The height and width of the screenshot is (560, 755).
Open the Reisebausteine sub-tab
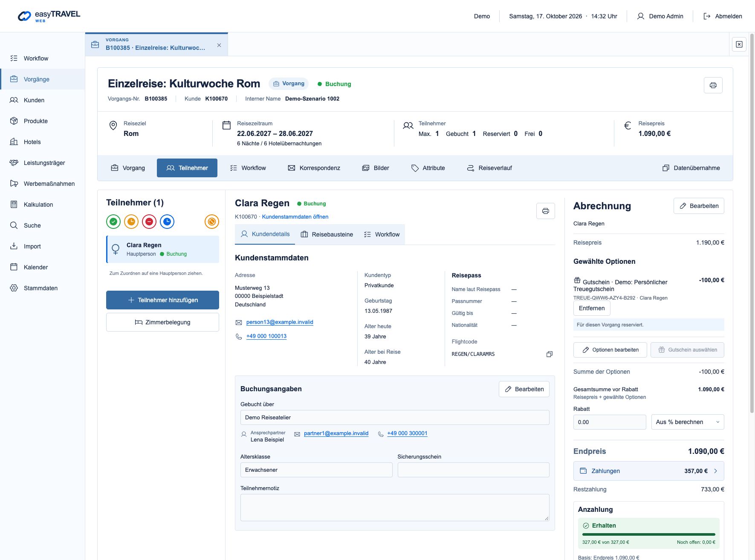(x=327, y=234)
